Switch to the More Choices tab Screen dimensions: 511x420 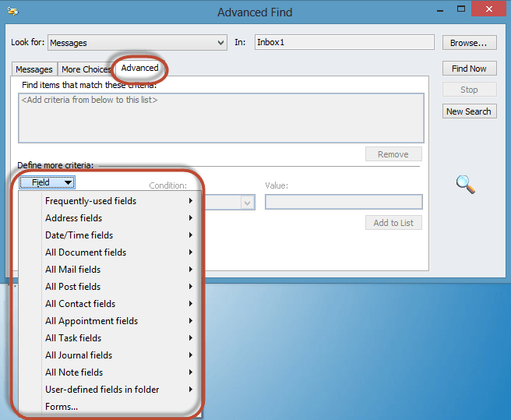coord(86,69)
